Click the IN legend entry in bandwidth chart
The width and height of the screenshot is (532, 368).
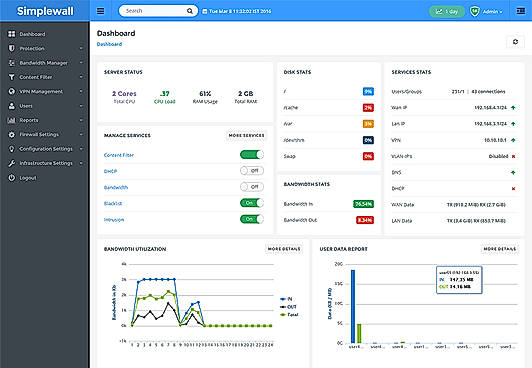tap(286, 299)
